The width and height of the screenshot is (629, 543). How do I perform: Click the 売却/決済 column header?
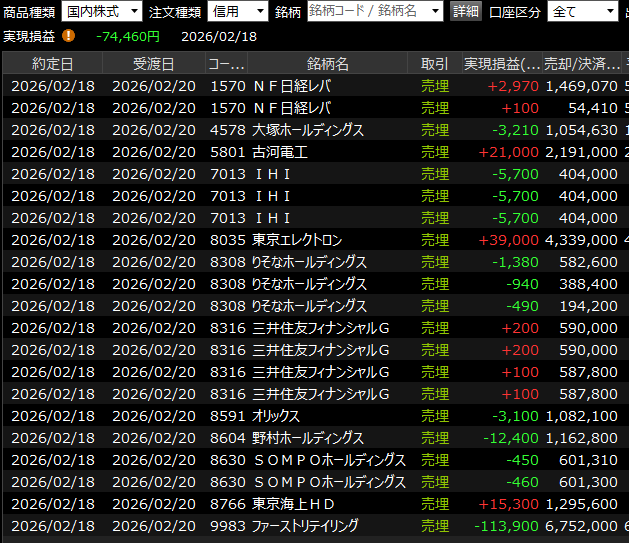tap(581, 64)
